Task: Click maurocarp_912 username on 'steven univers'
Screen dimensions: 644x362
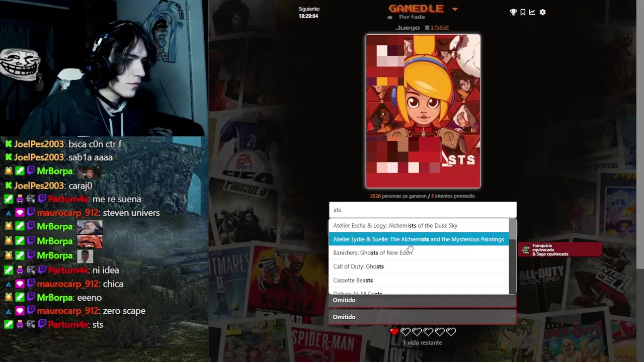Action: pyautogui.click(x=68, y=213)
